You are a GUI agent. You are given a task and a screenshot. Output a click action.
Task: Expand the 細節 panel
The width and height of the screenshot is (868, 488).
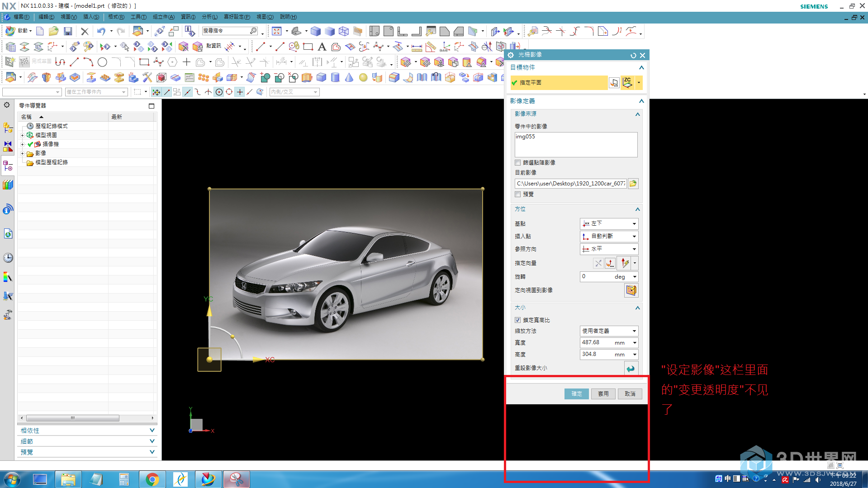[152, 441]
